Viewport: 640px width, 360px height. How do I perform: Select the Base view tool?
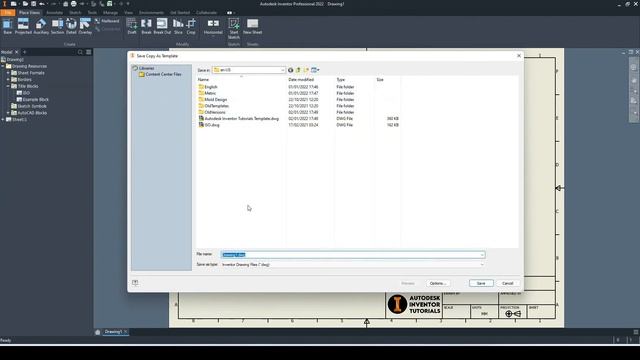click(7, 26)
